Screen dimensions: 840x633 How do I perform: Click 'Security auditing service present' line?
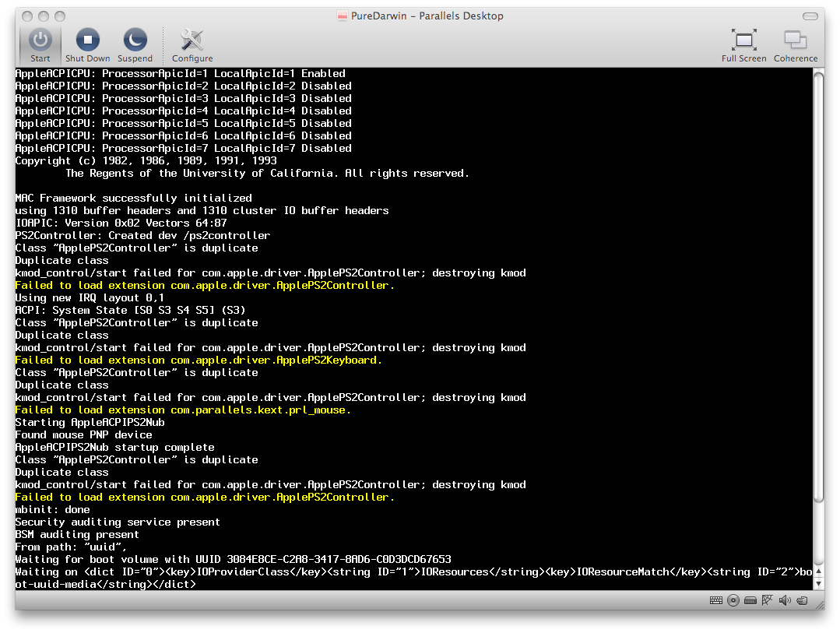click(118, 522)
